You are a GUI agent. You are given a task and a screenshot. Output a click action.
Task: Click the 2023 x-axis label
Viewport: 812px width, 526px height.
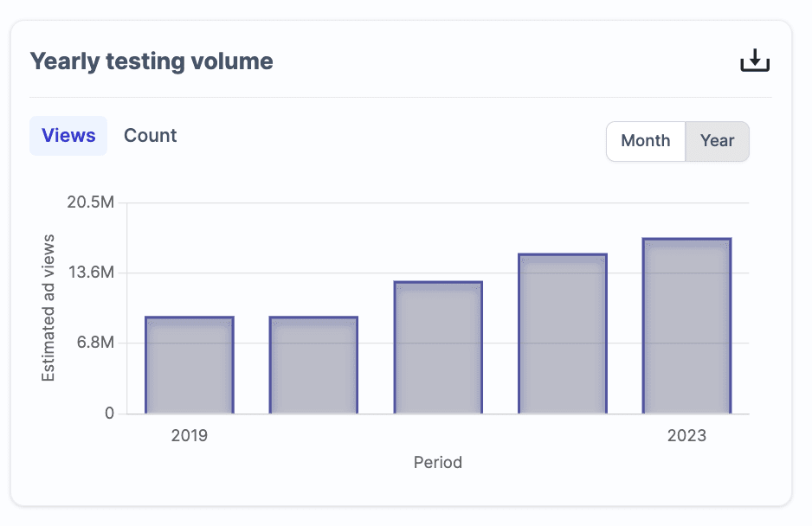point(686,436)
